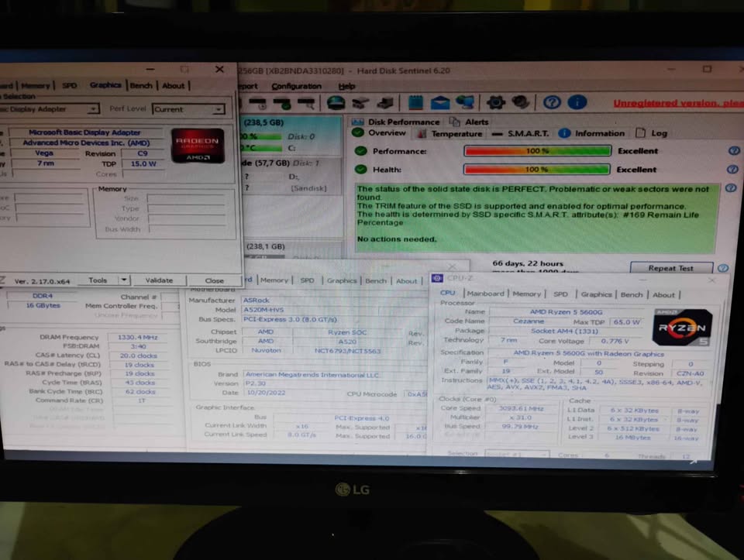The image size is (744, 560).
Task: Click the notebook report icon in Hard Disk Sentinel toolbar
Action: tap(415, 102)
